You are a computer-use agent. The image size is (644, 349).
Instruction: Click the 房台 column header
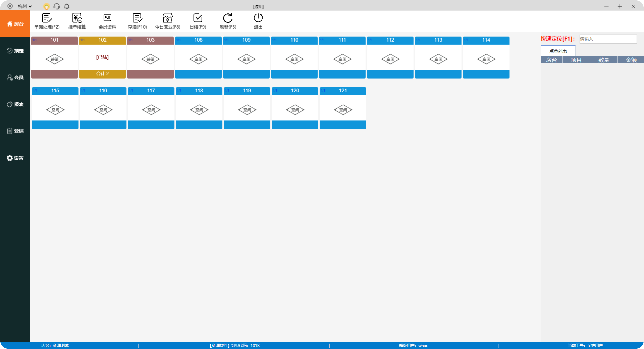click(551, 60)
